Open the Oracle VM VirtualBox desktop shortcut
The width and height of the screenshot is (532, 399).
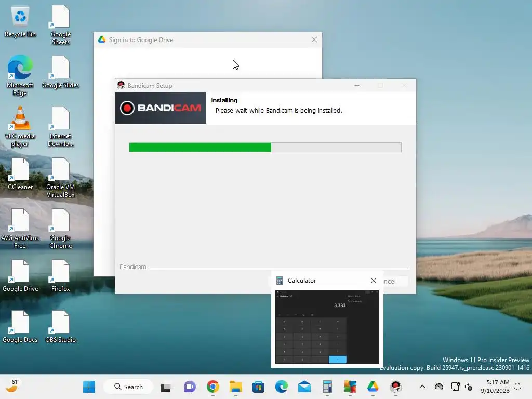(60, 178)
